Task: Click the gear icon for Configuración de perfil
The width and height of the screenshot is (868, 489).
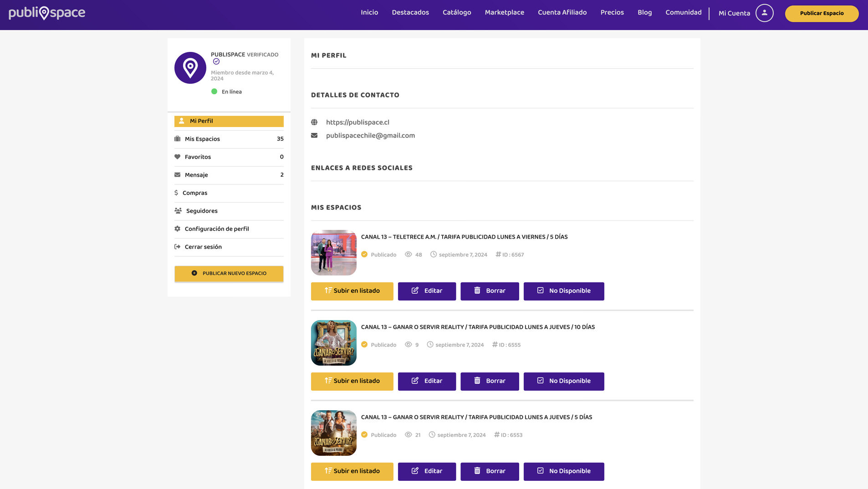Action: (x=178, y=229)
